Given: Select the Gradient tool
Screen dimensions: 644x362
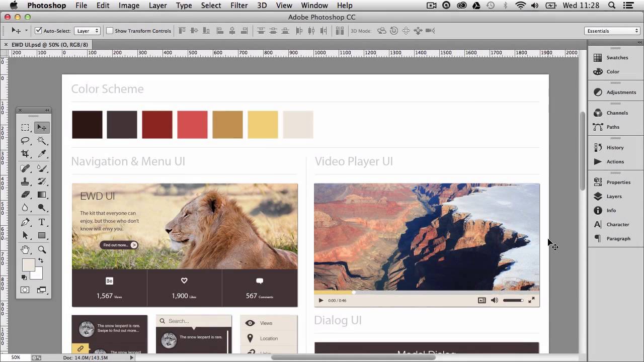Looking at the screenshot, I should [x=42, y=195].
